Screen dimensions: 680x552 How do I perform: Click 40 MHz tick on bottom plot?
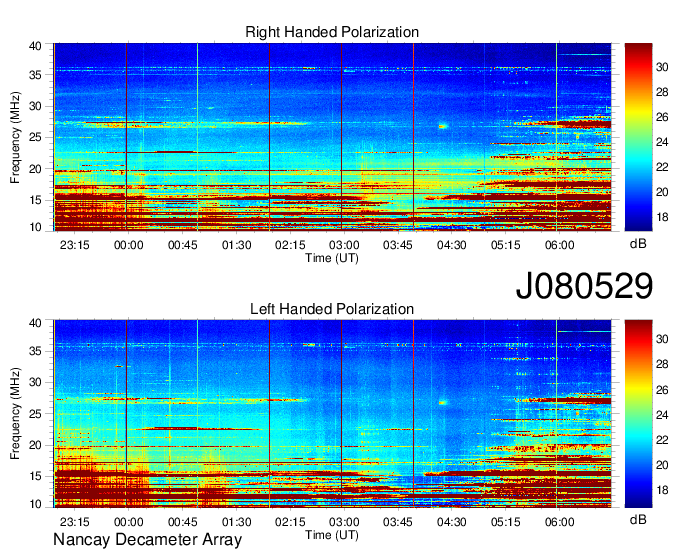tap(36, 323)
